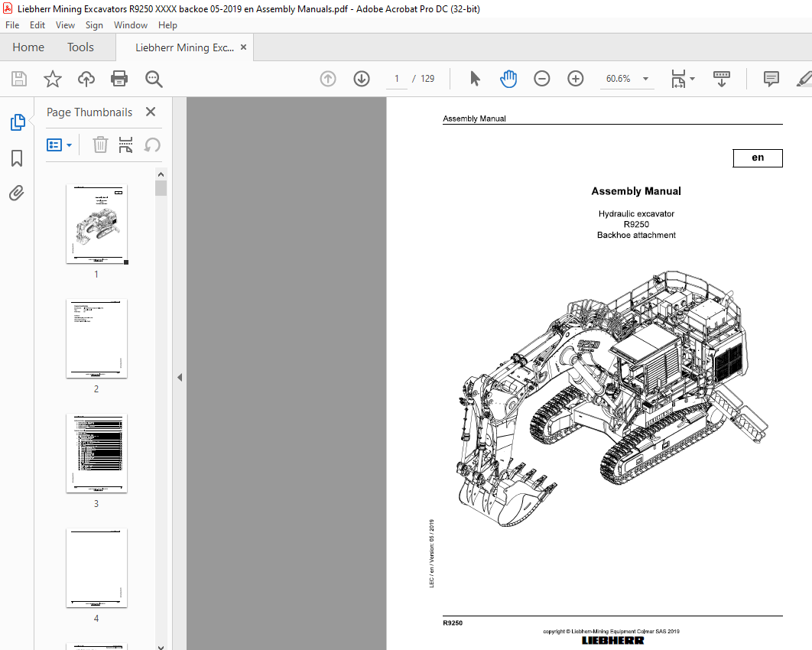This screenshot has height=650, width=812.
Task: Go to next page arrow
Action: point(362,79)
